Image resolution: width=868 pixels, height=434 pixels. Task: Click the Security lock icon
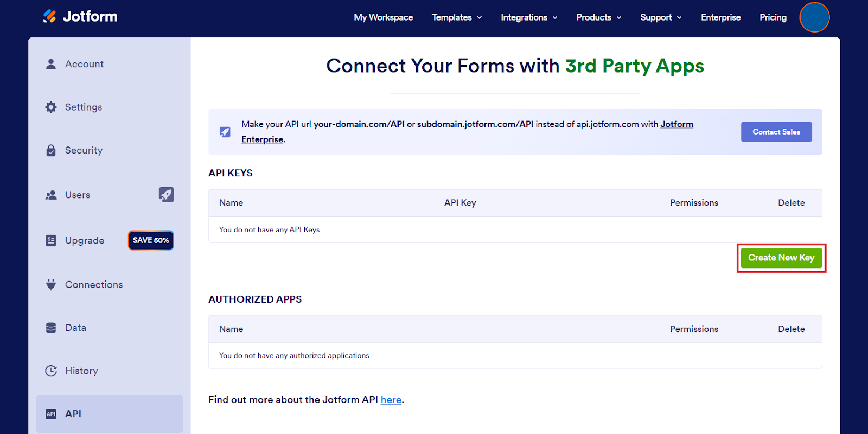pyautogui.click(x=51, y=150)
